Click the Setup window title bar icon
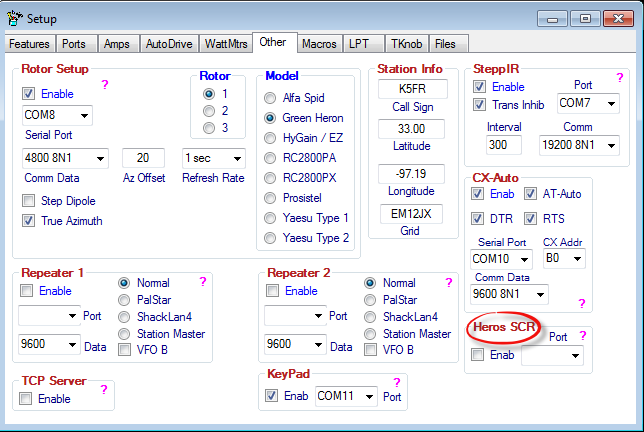 [14, 18]
